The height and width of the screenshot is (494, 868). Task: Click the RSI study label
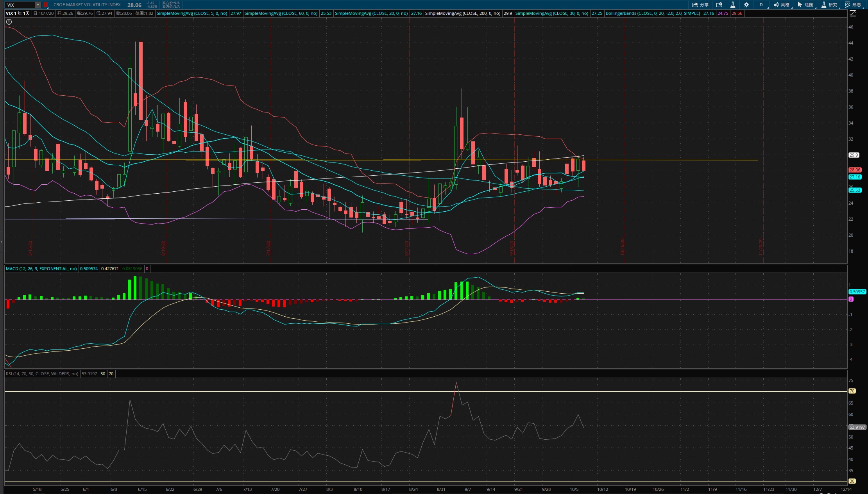[42, 374]
